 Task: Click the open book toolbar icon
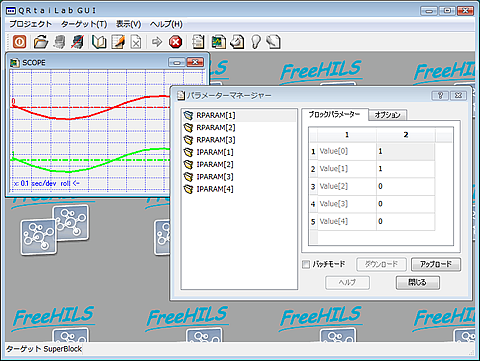99,42
